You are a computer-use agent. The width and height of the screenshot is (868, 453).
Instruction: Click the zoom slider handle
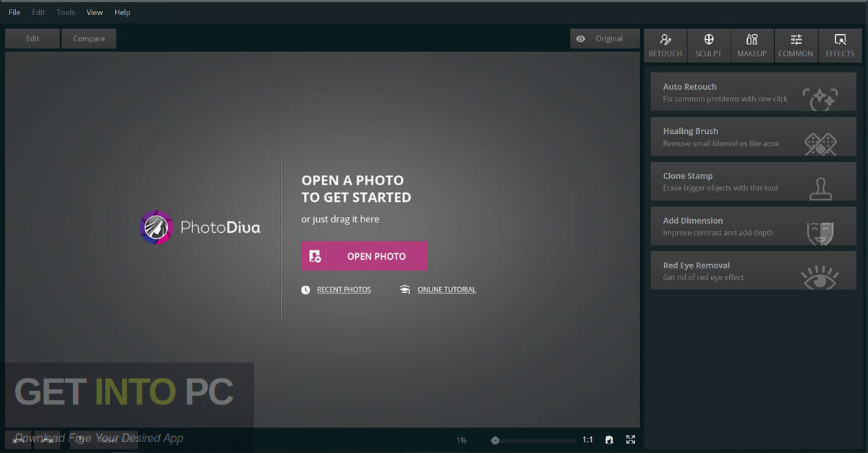point(495,440)
